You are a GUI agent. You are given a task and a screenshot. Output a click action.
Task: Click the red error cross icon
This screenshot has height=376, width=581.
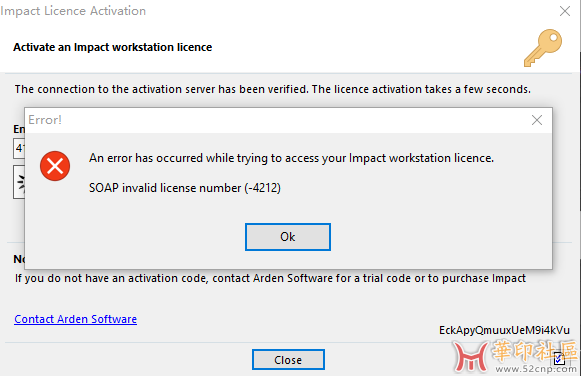(x=55, y=166)
